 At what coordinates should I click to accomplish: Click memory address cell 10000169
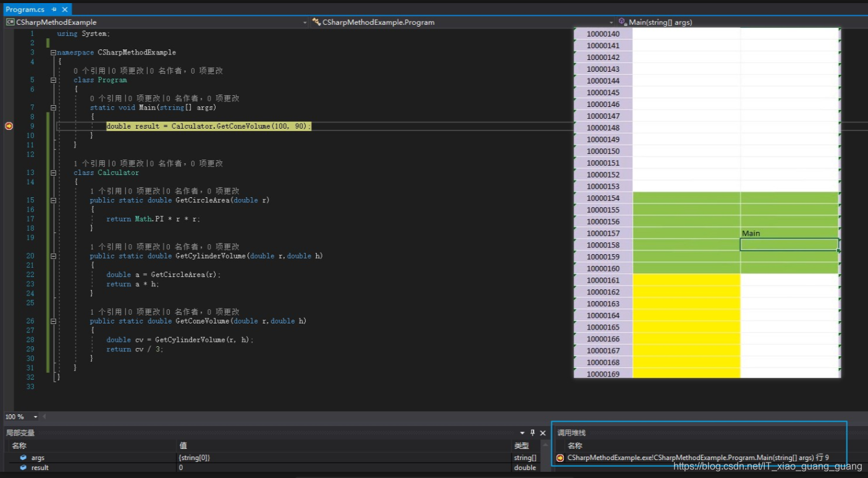tap(603, 373)
